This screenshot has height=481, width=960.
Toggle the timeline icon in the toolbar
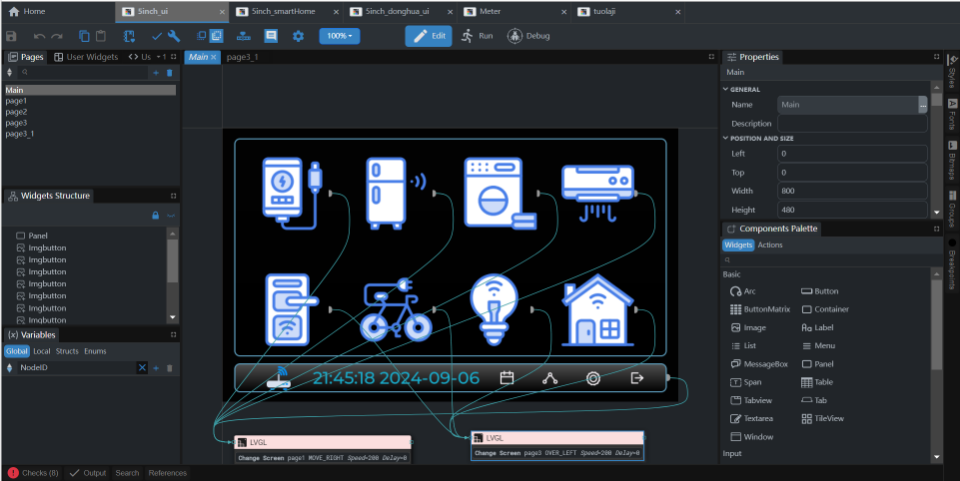click(x=244, y=36)
